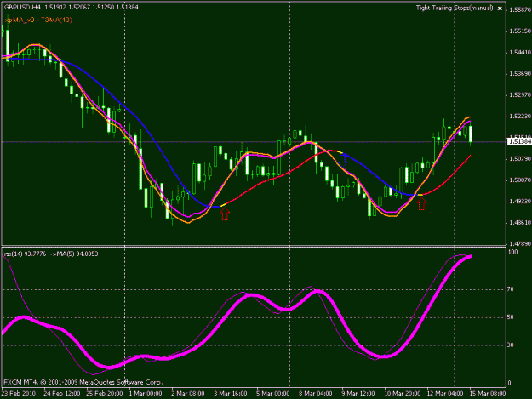Click the 5 Mar 00:00 time label
532x399 pixels.
coord(272,393)
